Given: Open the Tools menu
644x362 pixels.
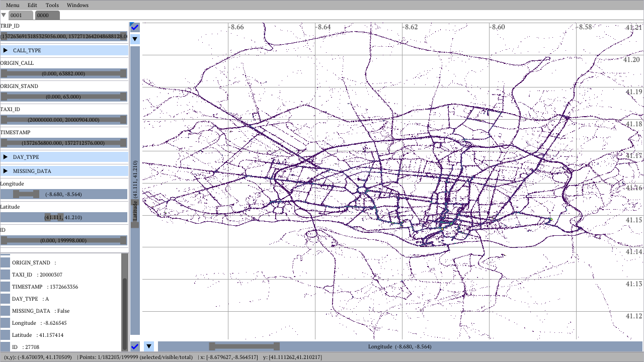Looking at the screenshot, I should (x=52, y=5).
